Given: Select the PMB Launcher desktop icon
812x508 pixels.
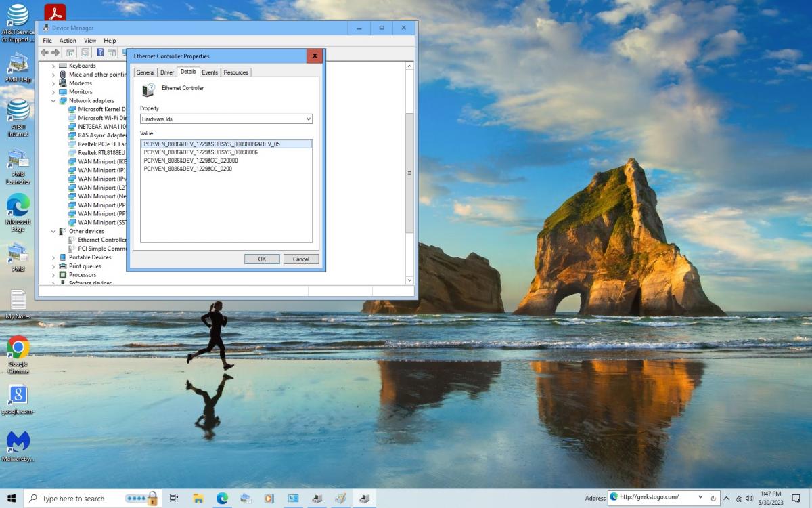Looking at the screenshot, I should (18, 167).
